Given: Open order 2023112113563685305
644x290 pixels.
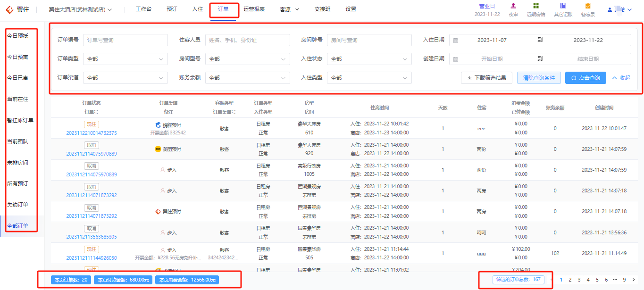Looking at the screenshot, I should click(92, 237).
